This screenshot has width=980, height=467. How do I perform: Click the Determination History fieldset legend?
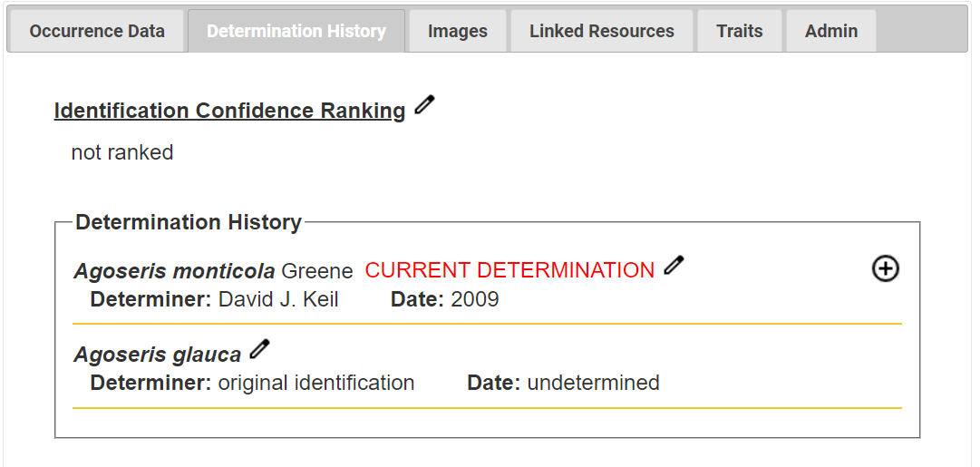coord(189,222)
